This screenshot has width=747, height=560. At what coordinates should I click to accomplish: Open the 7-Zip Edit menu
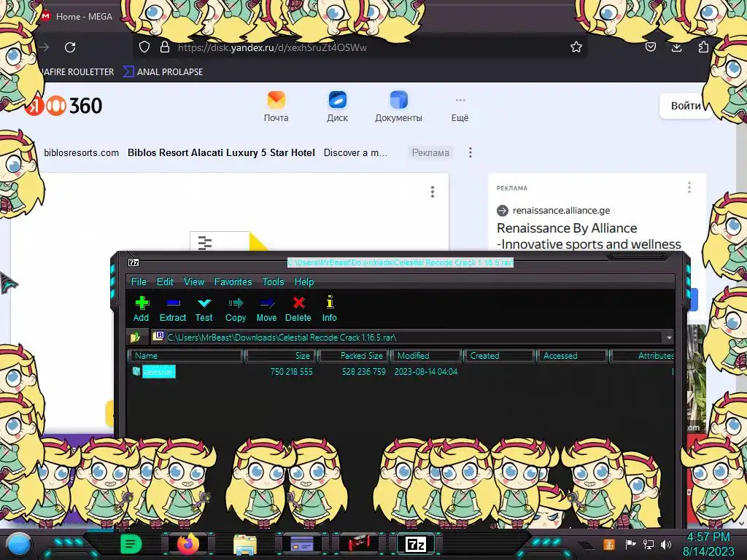coord(165,282)
